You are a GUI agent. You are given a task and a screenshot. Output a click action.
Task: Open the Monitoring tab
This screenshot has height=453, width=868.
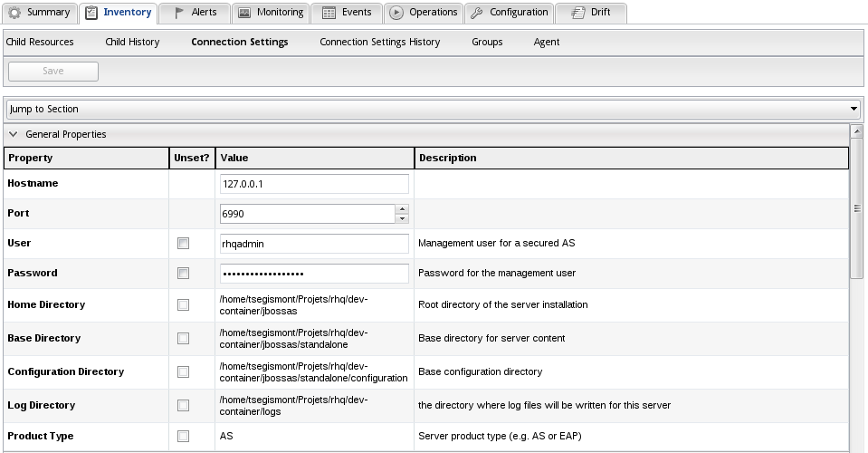coord(271,13)
